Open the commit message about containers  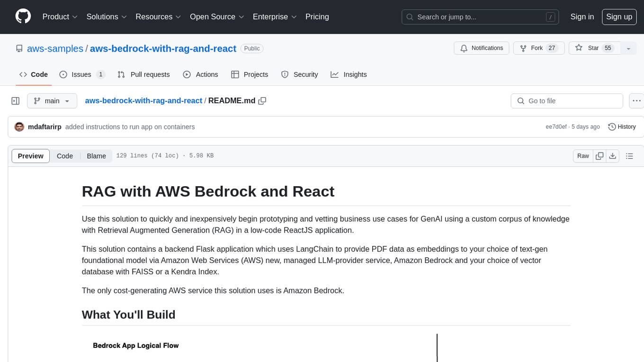pyautogui.click(x=130, y=127)
